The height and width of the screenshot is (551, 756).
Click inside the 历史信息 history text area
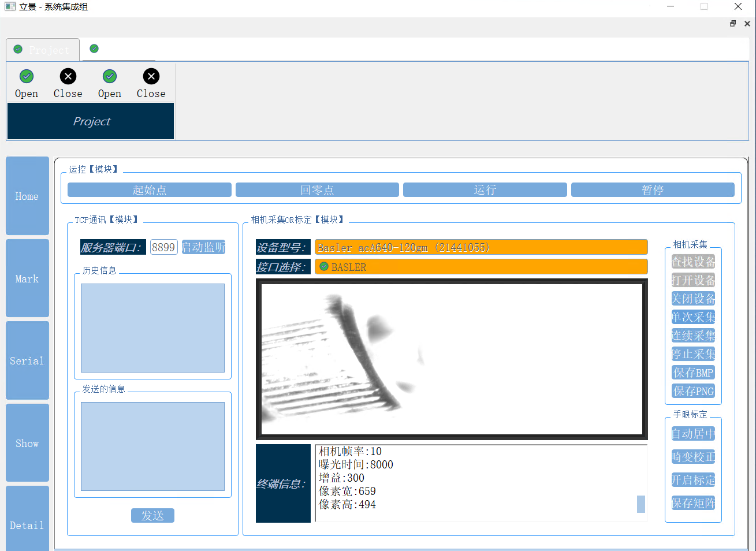click(x=152, y=328)
